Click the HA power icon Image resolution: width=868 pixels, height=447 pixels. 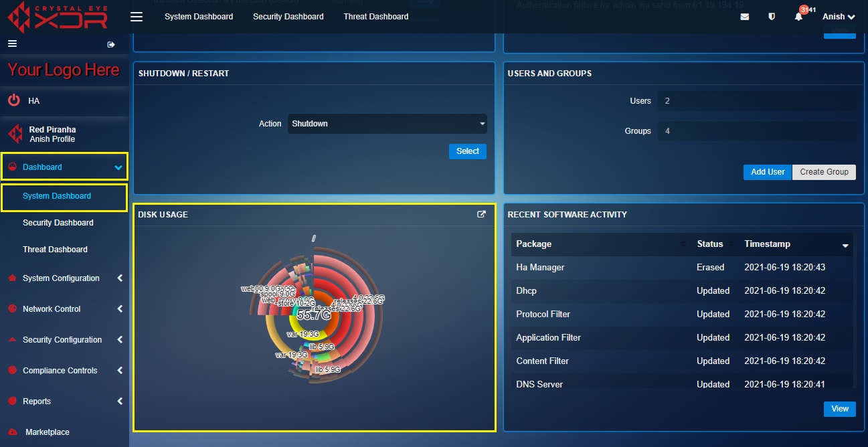coord(14,100)
